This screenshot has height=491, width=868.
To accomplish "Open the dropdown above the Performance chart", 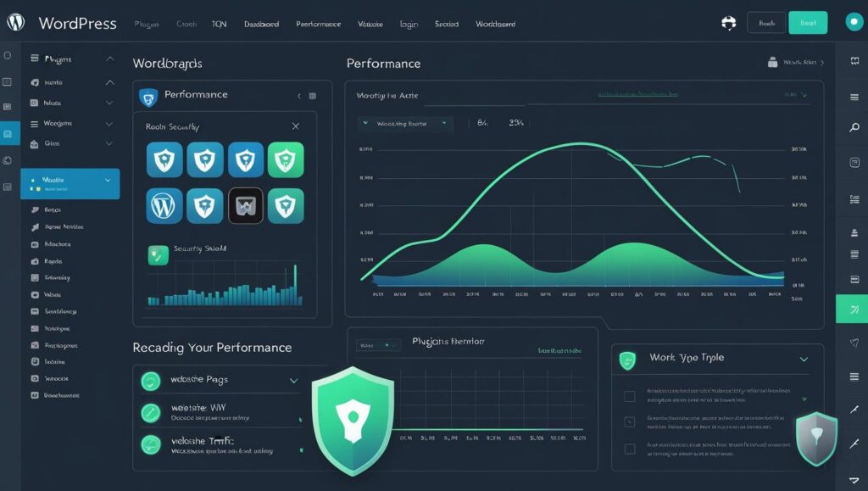I will pos(405,124).
